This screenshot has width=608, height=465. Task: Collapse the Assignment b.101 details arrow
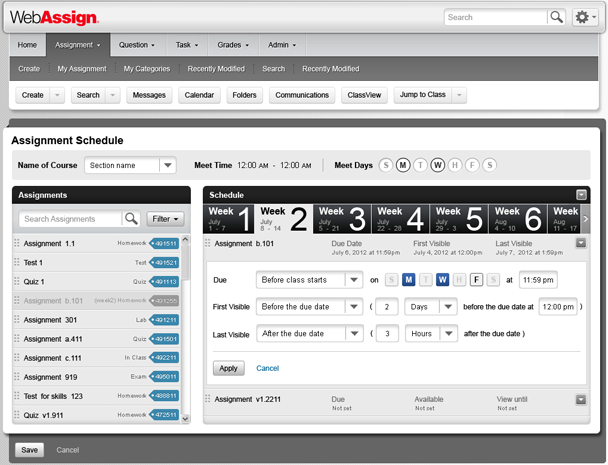point(581,243)
